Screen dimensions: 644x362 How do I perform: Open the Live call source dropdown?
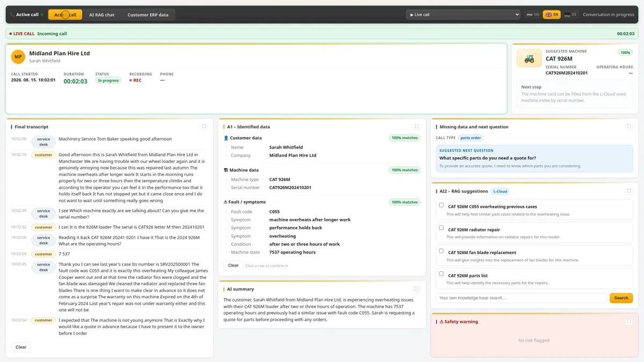[x=463, y=14]
